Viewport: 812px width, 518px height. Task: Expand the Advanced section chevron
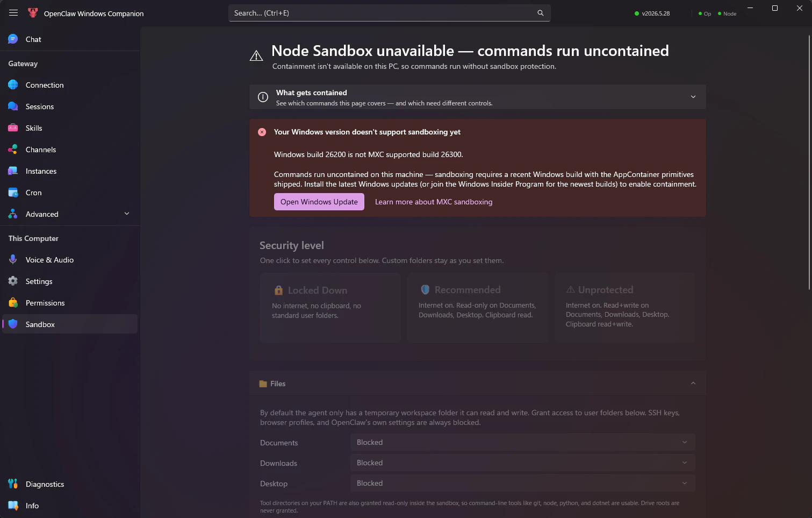coord(127,214)
